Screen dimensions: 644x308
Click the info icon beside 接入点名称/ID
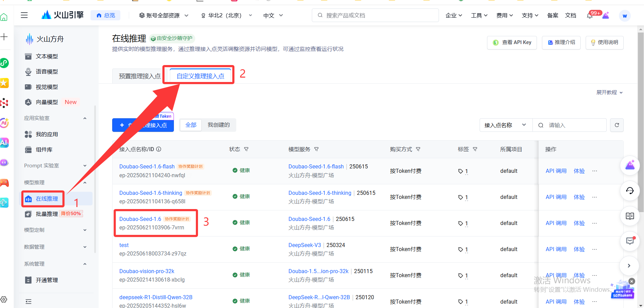tap(159, 149)
